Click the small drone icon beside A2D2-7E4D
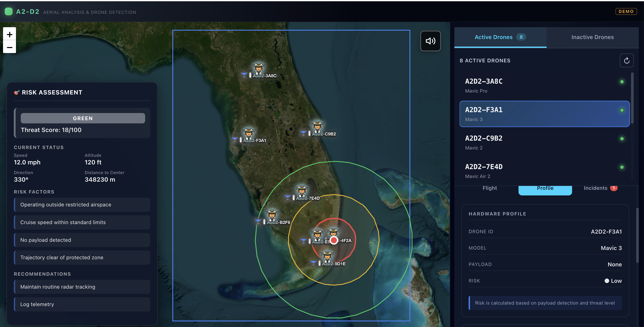 [x=287, y=197]
